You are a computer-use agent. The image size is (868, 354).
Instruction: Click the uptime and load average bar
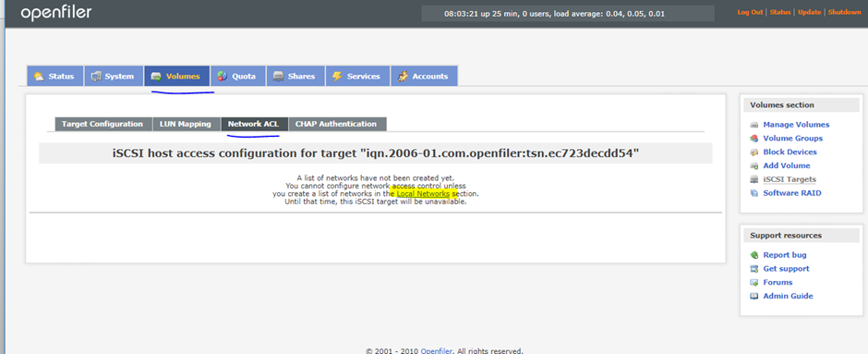pyautogui.click(x=567, y=14)
